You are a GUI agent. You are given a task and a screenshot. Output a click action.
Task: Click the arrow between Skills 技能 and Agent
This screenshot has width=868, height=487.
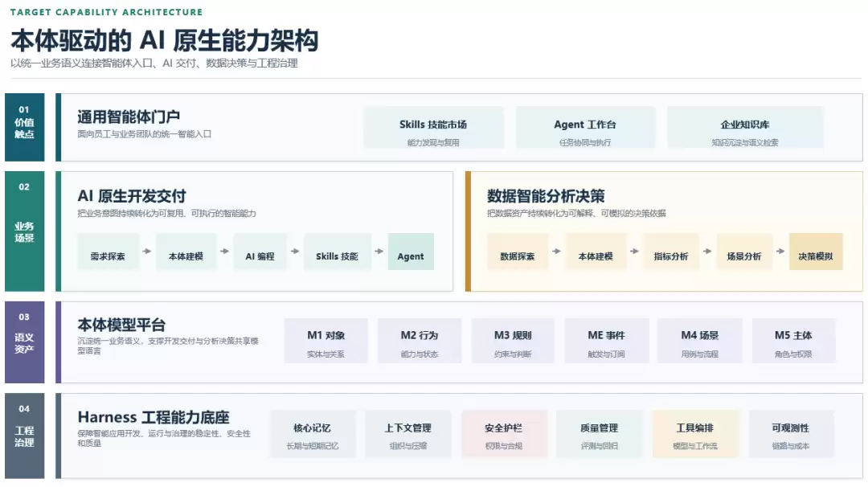(x=379, y=252)
